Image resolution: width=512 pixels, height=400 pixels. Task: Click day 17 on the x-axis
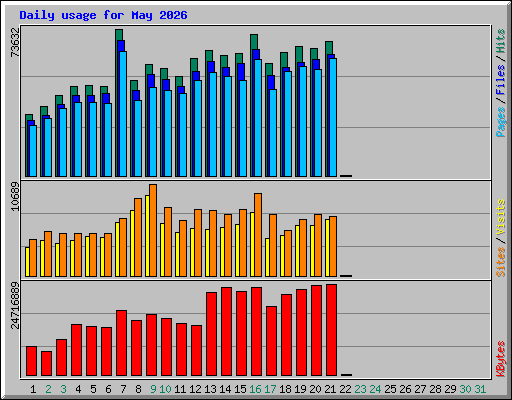(270, 389)
